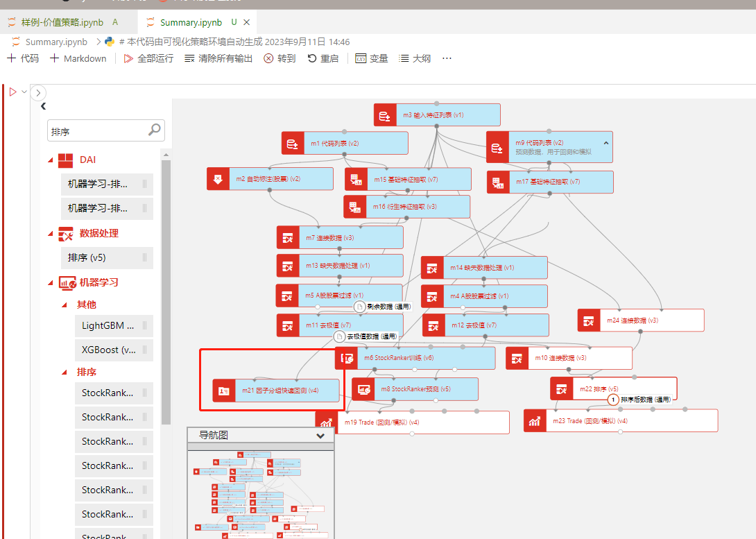The height and width of the screenshot is (539, 756).
Task: Click the m2 自动标注 node icon
Action: (218, 179)
